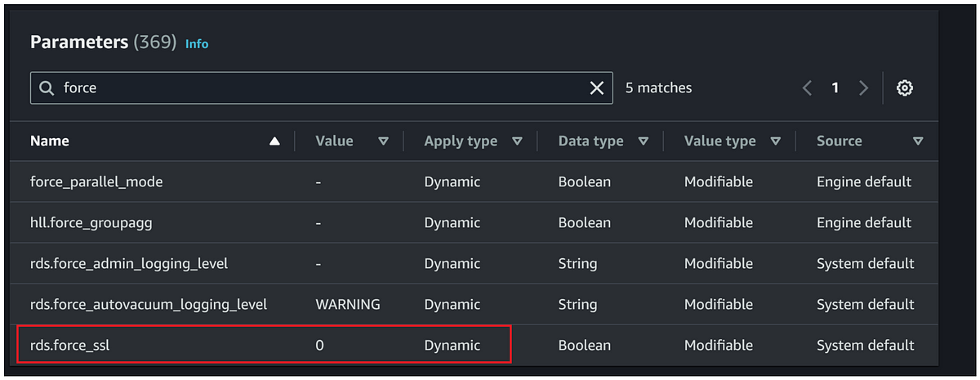This screenshot has height=380, width=980.
Task: Sort by Name ascending arrow
Action: (x=274, y=141)
